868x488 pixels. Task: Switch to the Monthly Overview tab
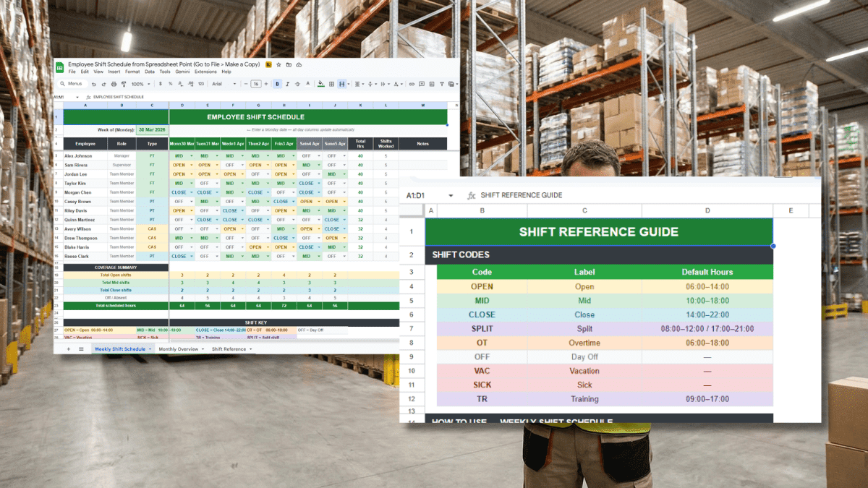(x=179, y=349)
